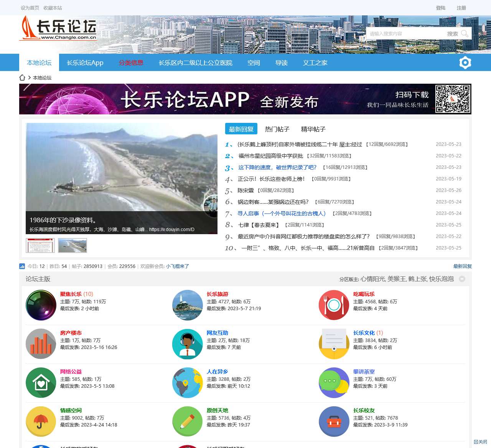The image size is (491, 448).
Task: Click the 登陆 link at top
Action: click(440, 8)
